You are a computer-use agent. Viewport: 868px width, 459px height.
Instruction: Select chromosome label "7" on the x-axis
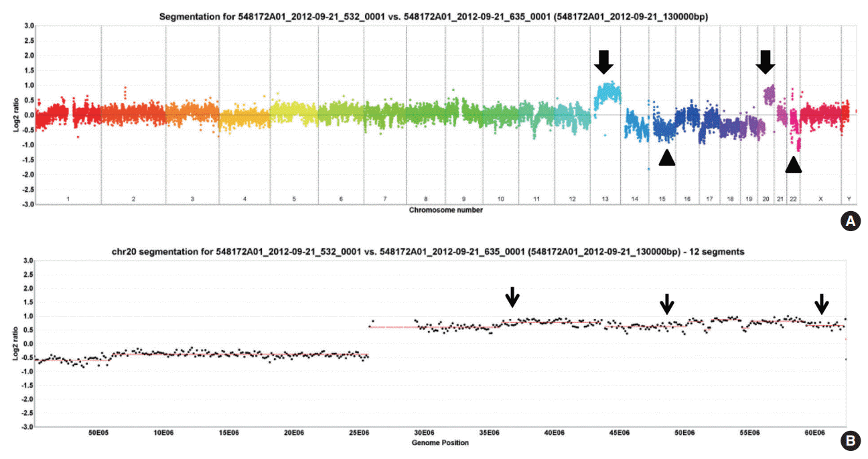(x=384, y=200)
